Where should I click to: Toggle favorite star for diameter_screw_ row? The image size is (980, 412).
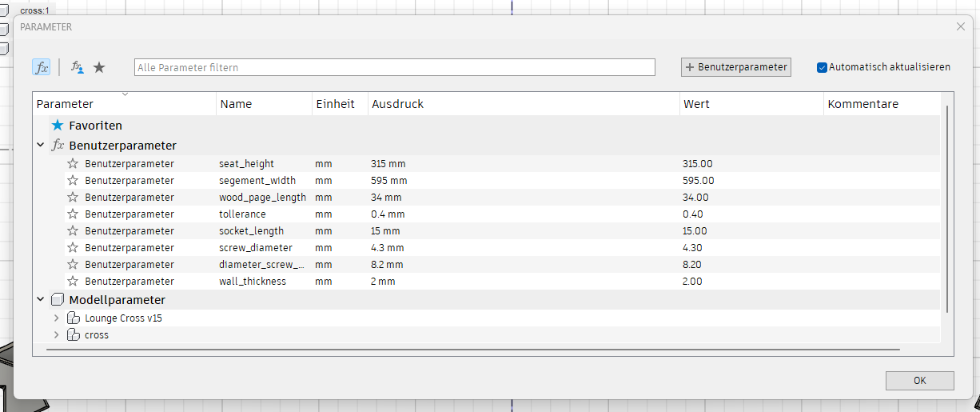pos(73,264)
